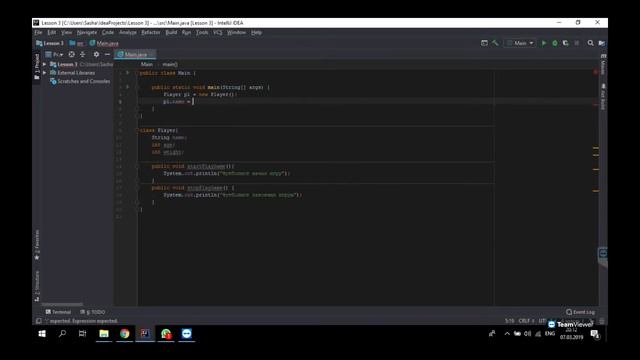Collapse all nodes icon in Project panel
This screenshot has width=640, height=360.
point(83,54)
